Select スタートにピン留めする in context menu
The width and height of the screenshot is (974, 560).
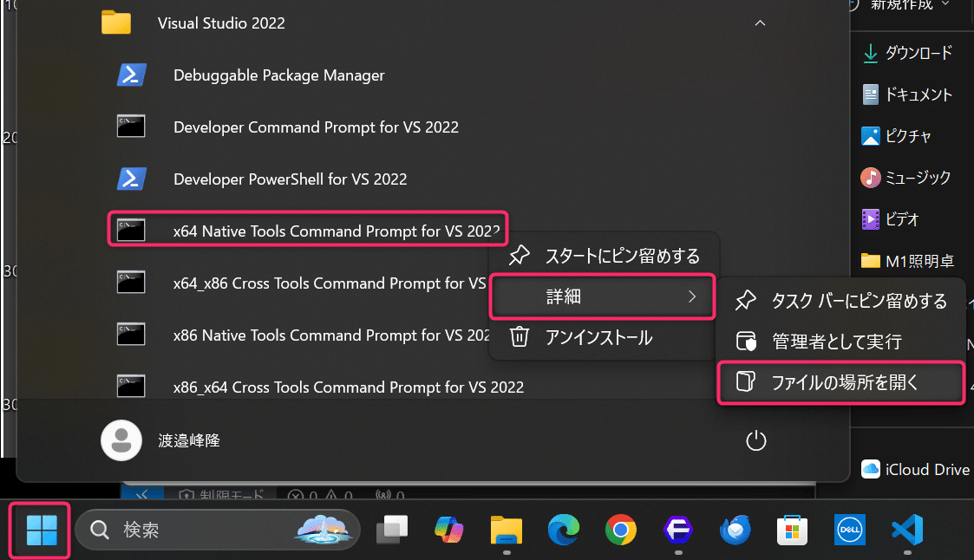tap(604, 256)
